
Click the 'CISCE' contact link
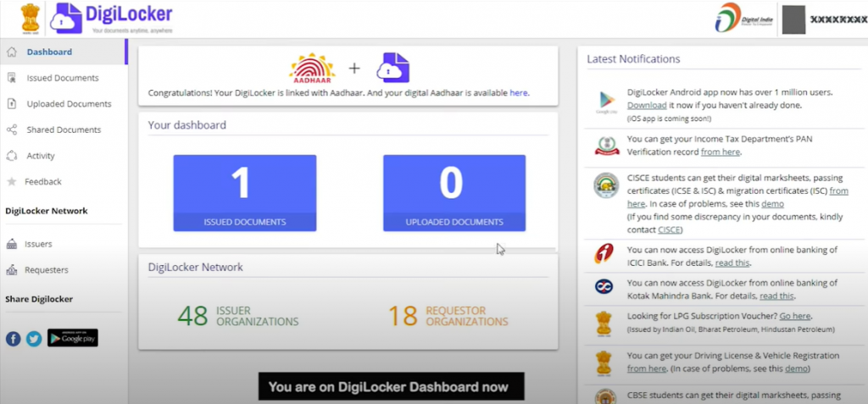click(670, 230)
